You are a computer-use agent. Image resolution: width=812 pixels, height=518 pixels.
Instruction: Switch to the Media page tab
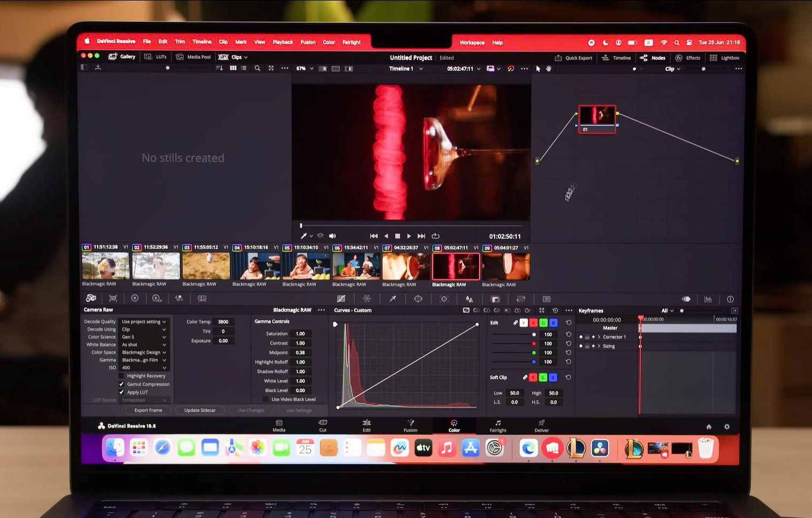coord(279,426)
